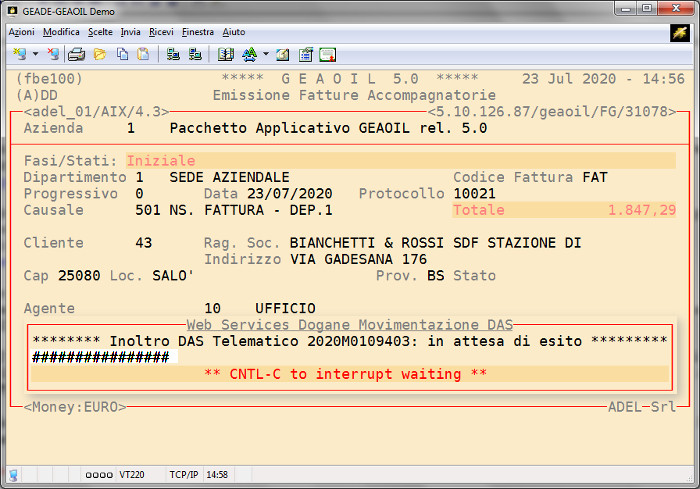Click 'Pacchetto Applicativo GEAOIL rel. 5.0' text
Screen dimensions: 700x489
point(328,128)
